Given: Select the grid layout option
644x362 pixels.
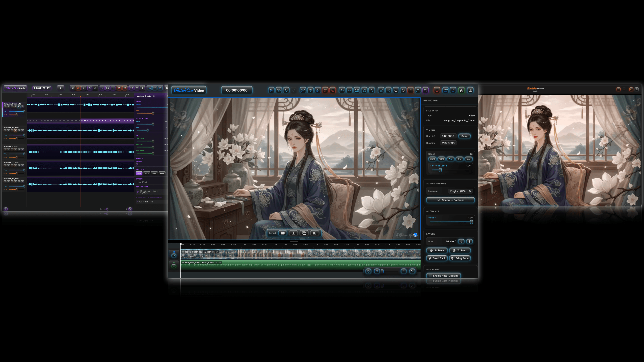Looking at the screenshot, I should pos(315,233).
